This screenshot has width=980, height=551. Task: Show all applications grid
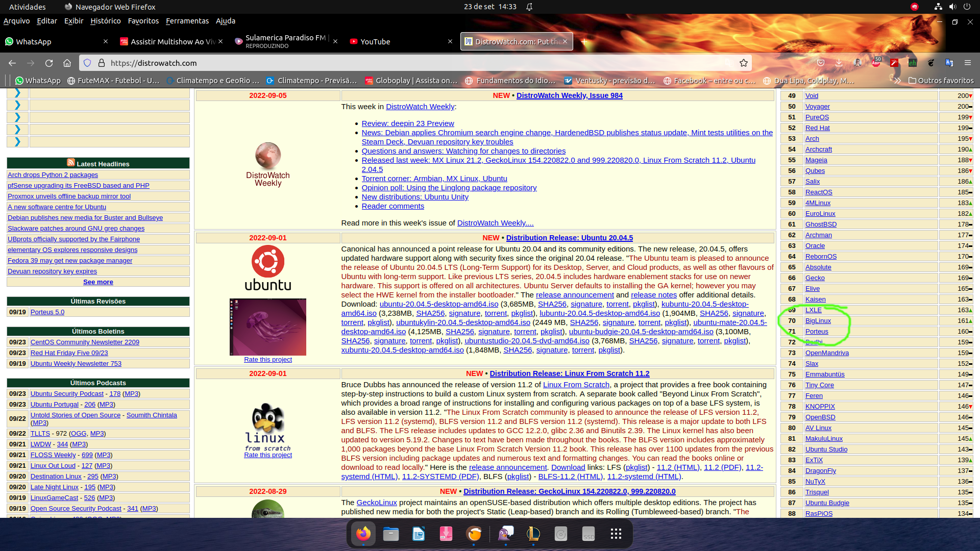click(x=616, y=534)
